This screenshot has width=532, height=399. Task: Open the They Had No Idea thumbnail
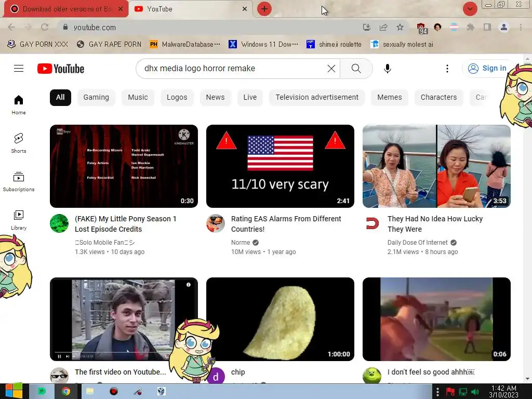click(436, 166)
